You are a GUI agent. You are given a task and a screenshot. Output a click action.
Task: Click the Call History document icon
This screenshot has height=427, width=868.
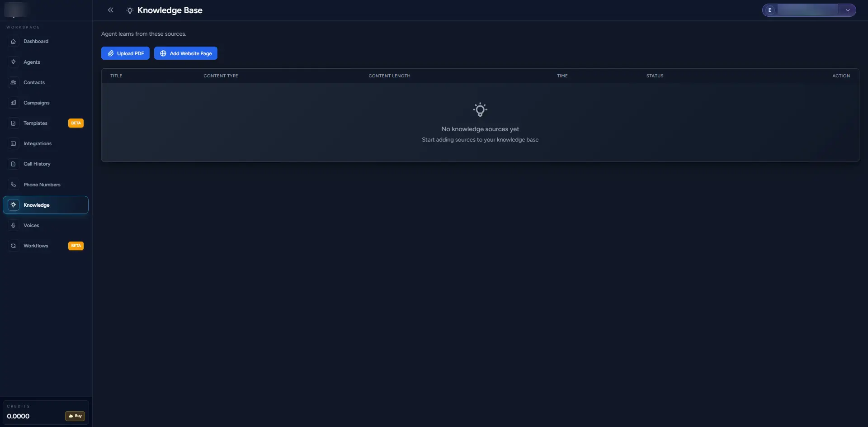click(14, 164)
